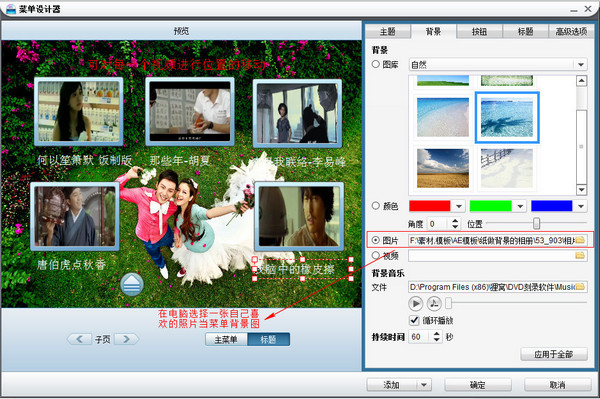The height and width of the screenshot is (399, 600).
Task: Select the wheat field sky background thumbnail
Action: click(443, 168)
